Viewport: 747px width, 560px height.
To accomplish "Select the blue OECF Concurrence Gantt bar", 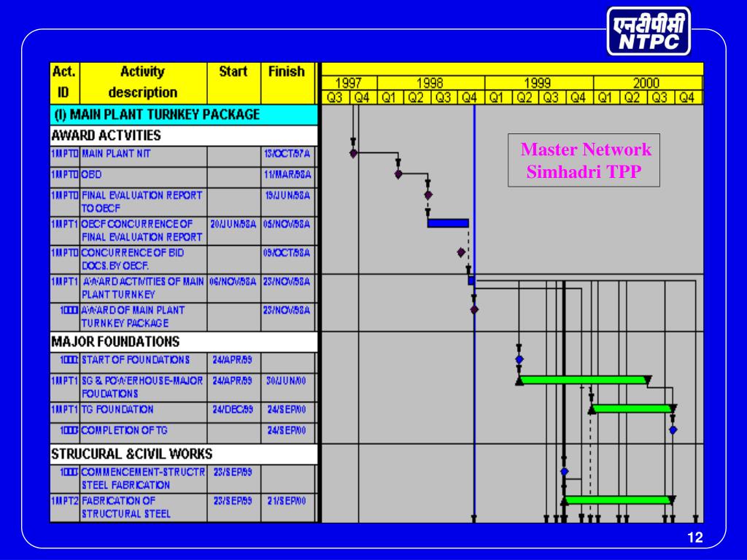I will click(x=448, y=223).
